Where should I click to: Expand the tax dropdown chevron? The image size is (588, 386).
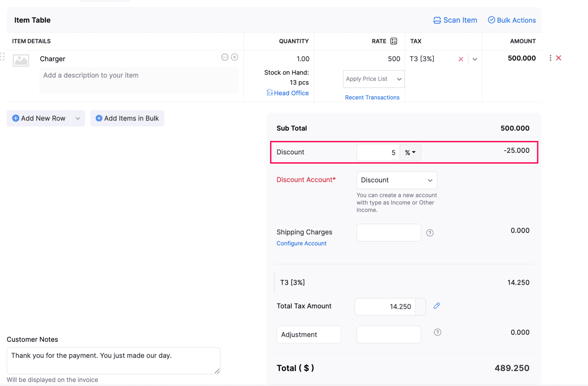475,59
